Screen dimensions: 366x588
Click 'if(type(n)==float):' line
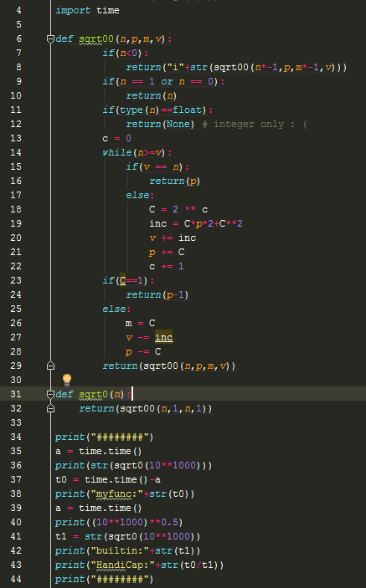[x=158, y=110]
